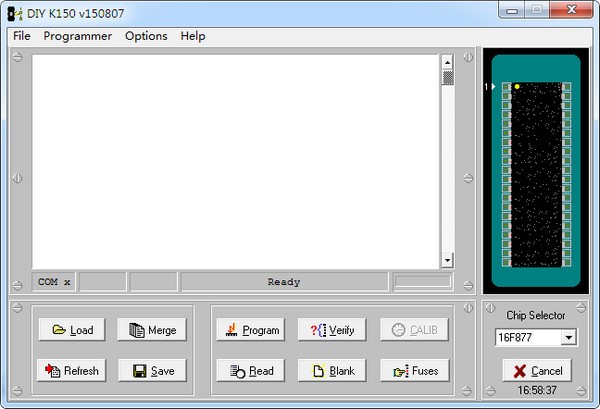The height and width of the screenshot is (409, 600).
Task: Click inside the white hex data area
Action: click(x=236, y=160)
